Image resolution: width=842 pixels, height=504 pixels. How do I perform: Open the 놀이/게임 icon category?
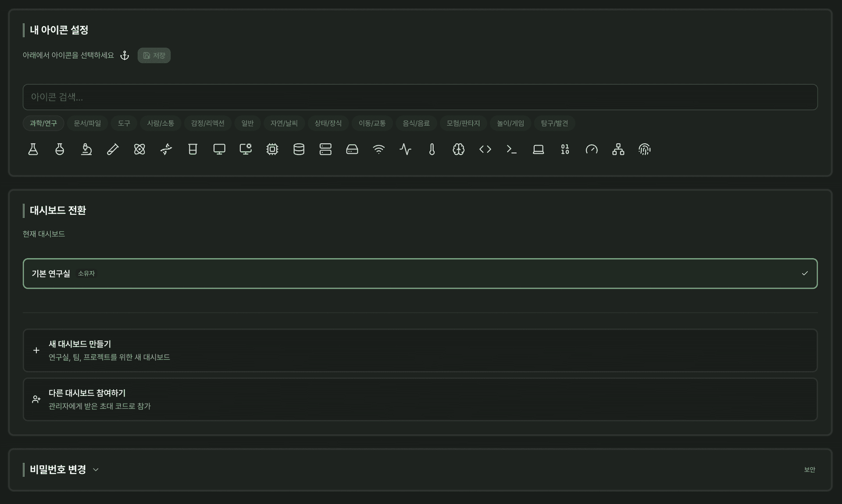point(510,123)
